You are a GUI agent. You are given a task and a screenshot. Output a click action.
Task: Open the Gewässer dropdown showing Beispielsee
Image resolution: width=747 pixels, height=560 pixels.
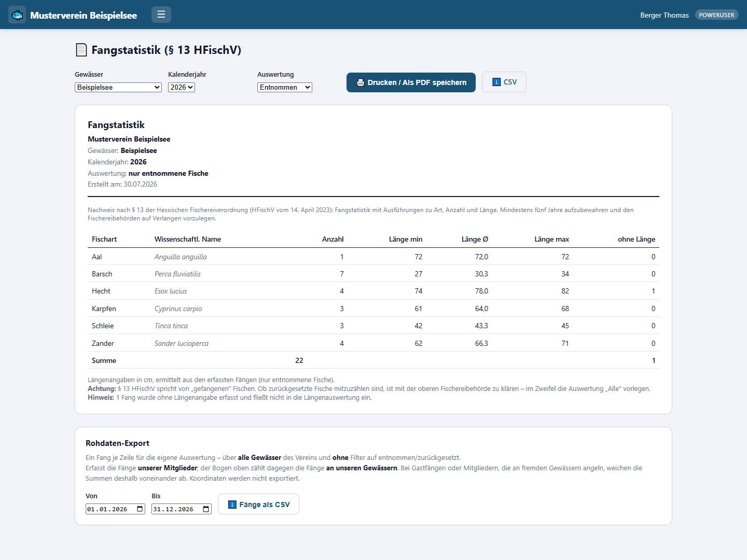(118, 87)
